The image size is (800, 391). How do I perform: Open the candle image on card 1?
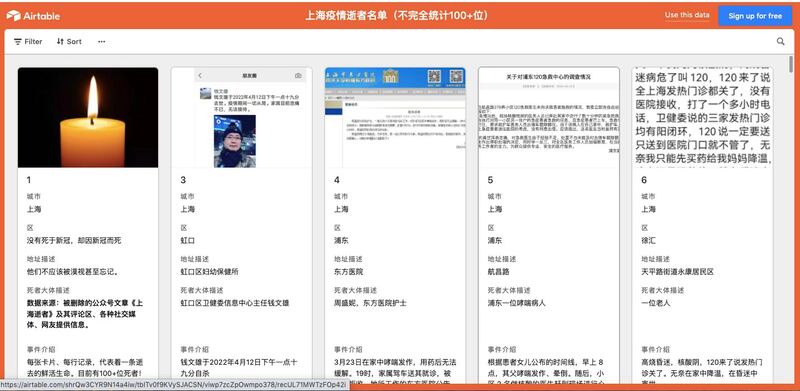pos(88,117)
